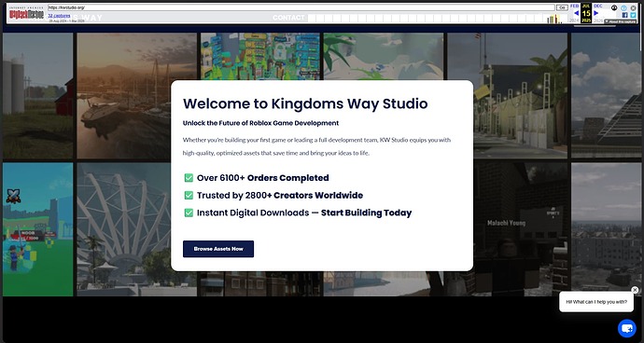The width and height of the screenshot is (644, 343).
Task: Expand About this capture
Action: pyautogui.click(x=620, y=21)
